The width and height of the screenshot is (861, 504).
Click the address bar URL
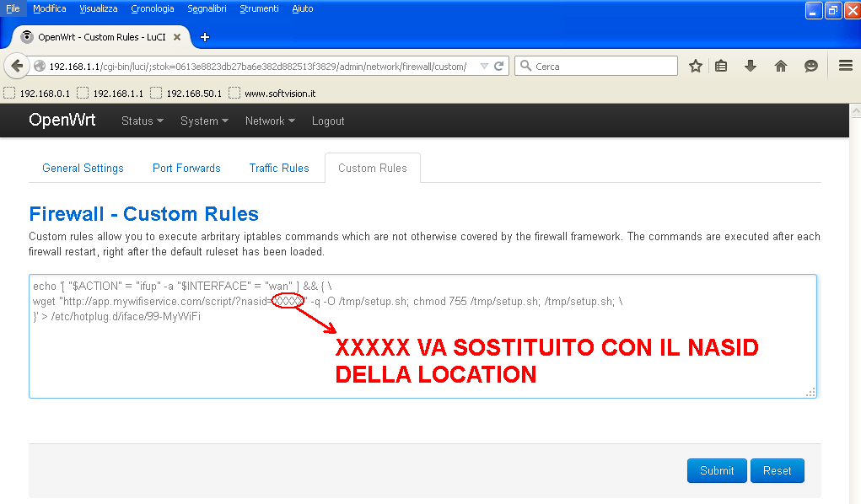[257, 67]
